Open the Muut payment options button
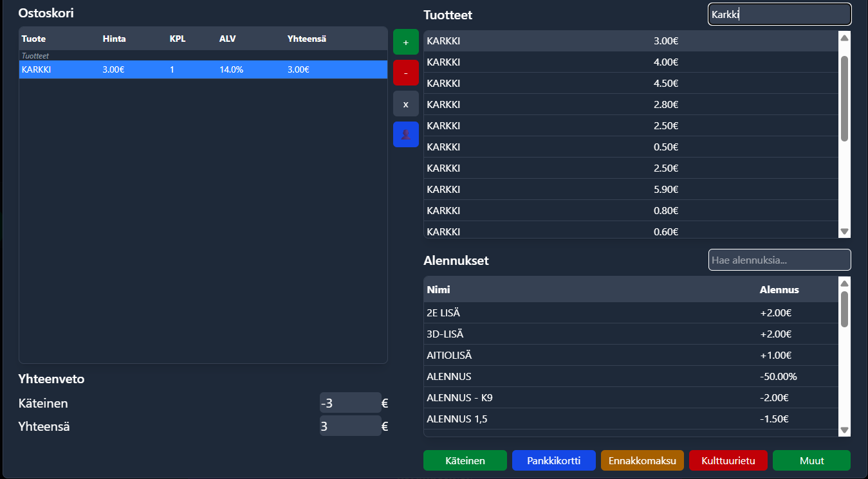Screen dimensions: 868x479 point(811,460)
